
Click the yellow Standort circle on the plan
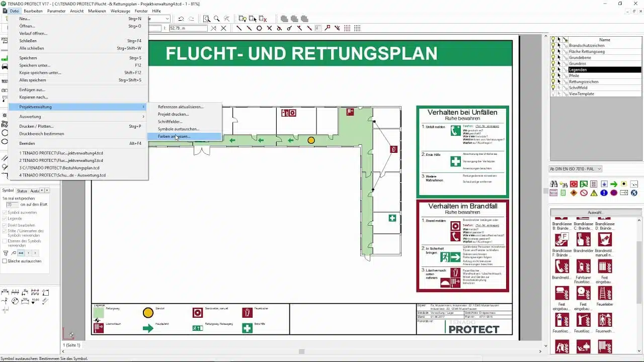311,140
